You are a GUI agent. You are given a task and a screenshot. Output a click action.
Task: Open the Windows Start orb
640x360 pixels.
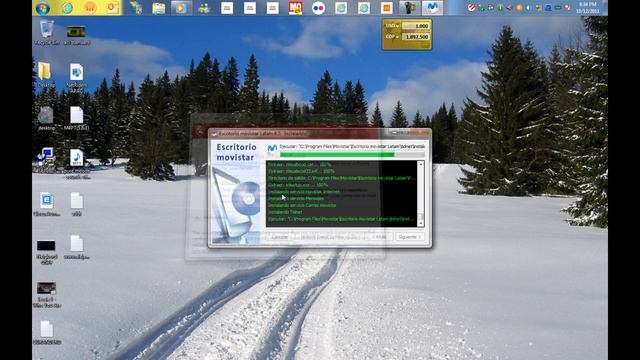pyautogui.click(x=42, y=8)
